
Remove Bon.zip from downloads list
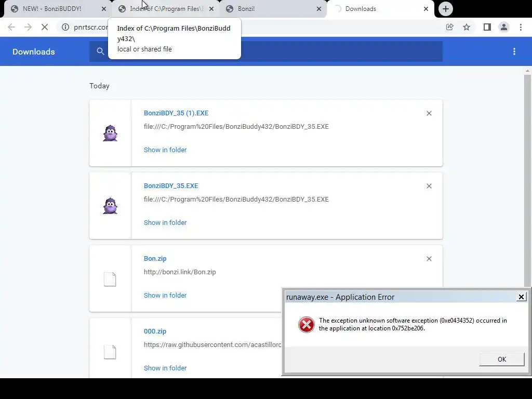coord(429,259)
